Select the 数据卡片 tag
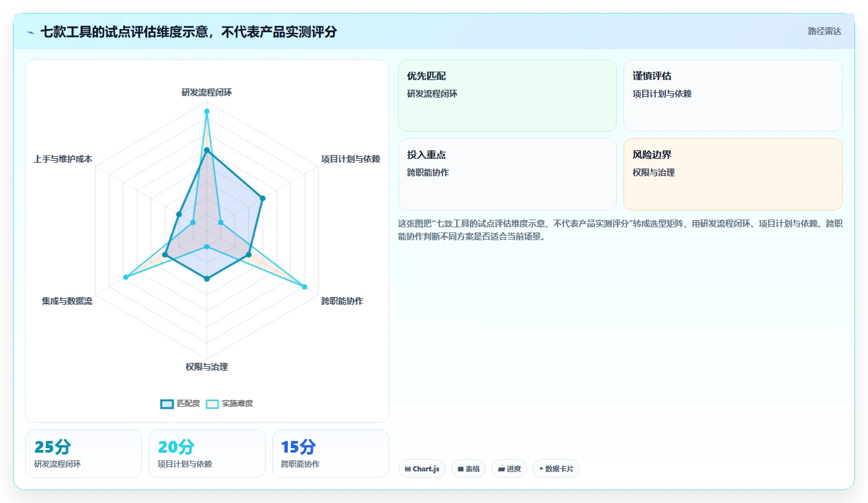 click(556, 469)
